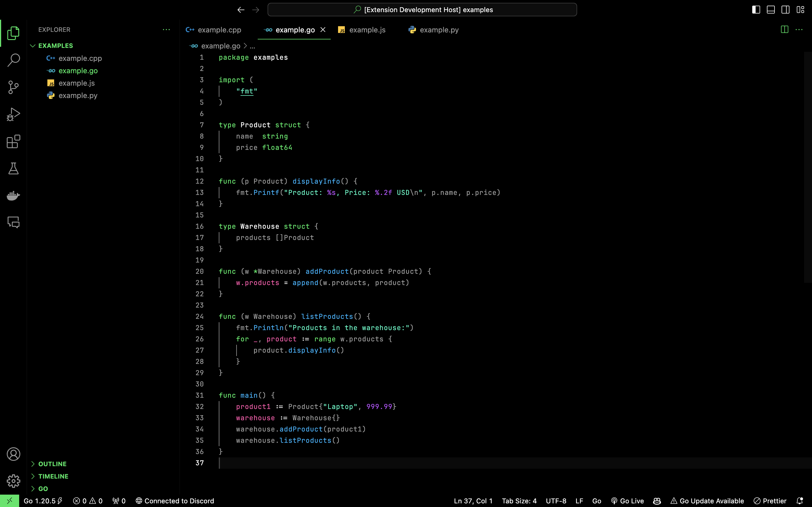Toggle the primary side bar visibility
Image resolution: width=812 pixels, height=507 pixels.
click(x=756, y=10)
